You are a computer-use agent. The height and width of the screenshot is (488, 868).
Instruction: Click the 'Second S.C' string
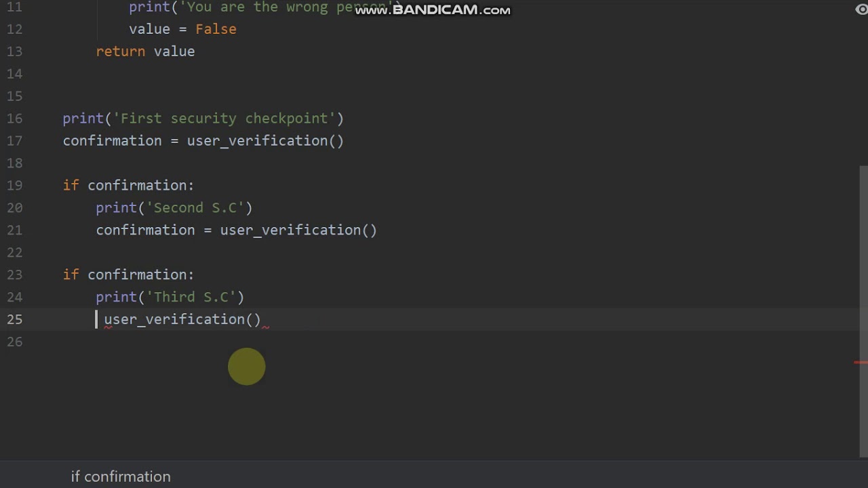click(x=195, y=208)
